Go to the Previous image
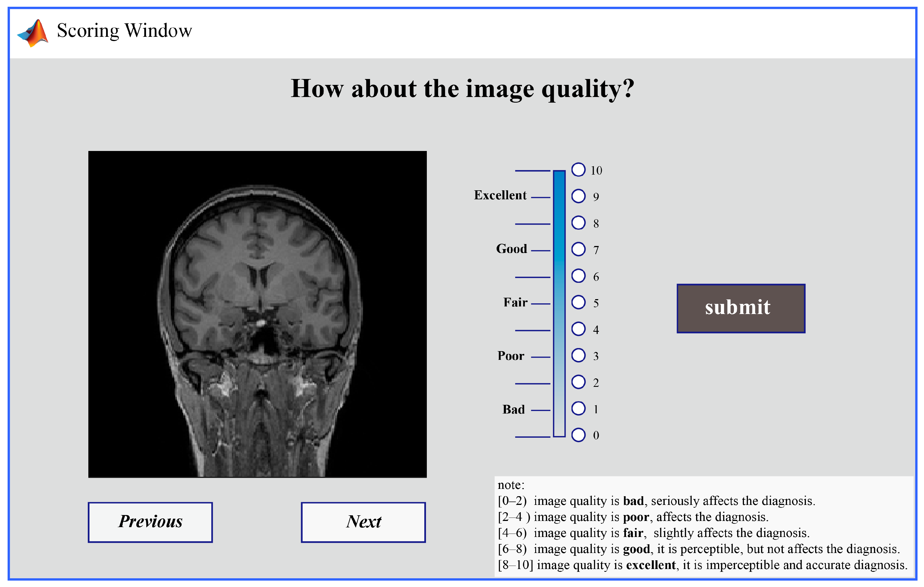Viewport: 924px width, 587px height. pyautogui.click(x=150, y=522)
